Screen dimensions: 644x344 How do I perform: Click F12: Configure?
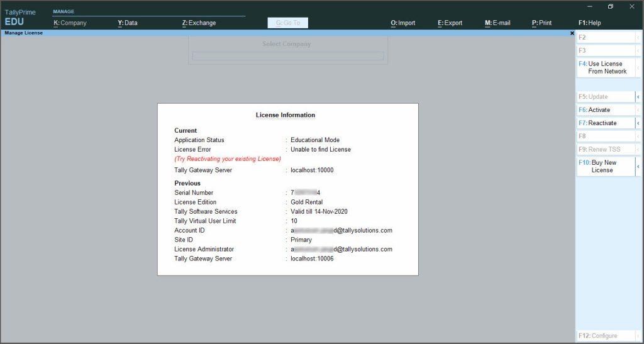(606, 336)
